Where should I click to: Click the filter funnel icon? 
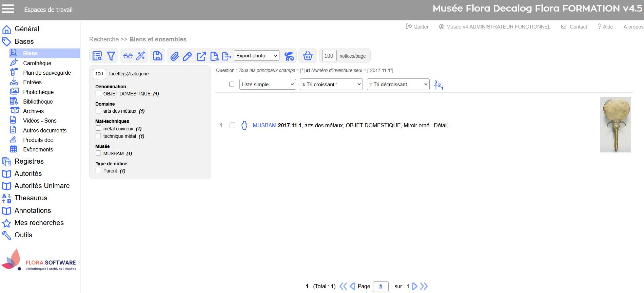coord(111,56)
